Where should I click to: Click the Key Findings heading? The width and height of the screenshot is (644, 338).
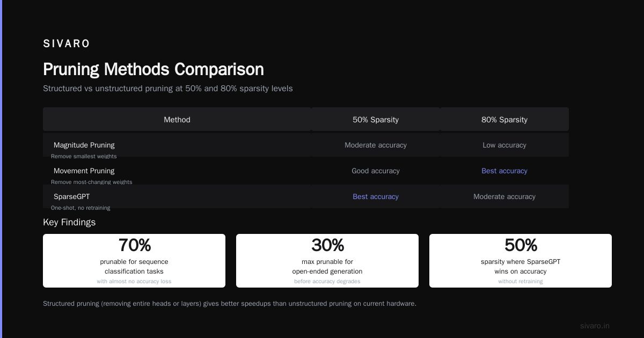point(69,222)
